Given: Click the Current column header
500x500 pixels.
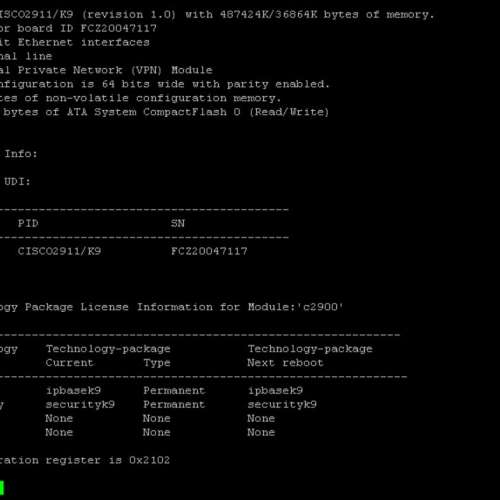Looking at the screenshot, I should pos(69,363).
